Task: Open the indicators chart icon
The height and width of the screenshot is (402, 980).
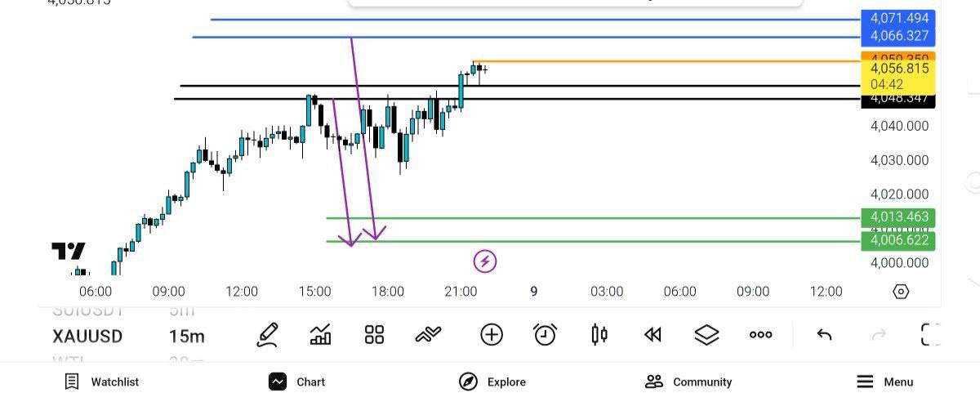Action: click(x=320, y=334)
